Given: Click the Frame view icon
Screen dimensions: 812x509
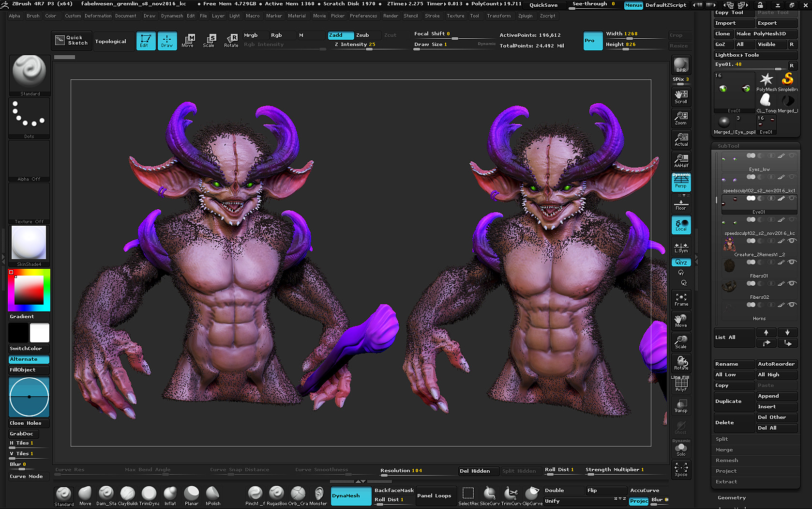Looking at the screenshot, I should coord(681,299).
